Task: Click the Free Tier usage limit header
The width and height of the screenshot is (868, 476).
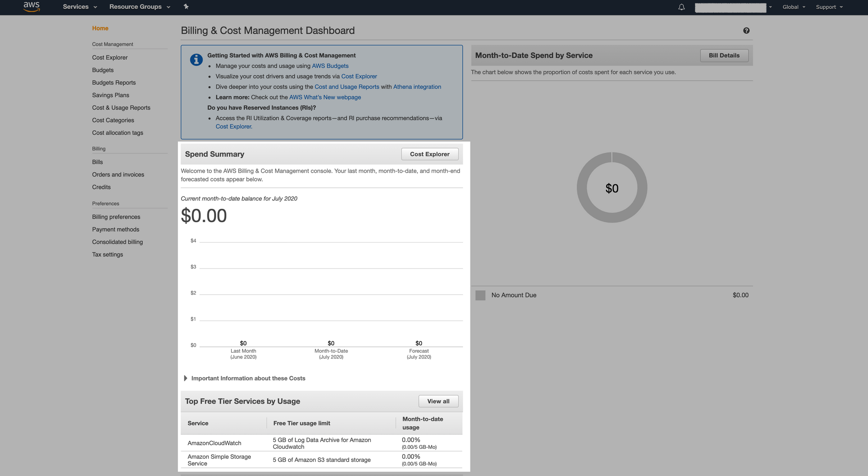Action: point(302,423)
